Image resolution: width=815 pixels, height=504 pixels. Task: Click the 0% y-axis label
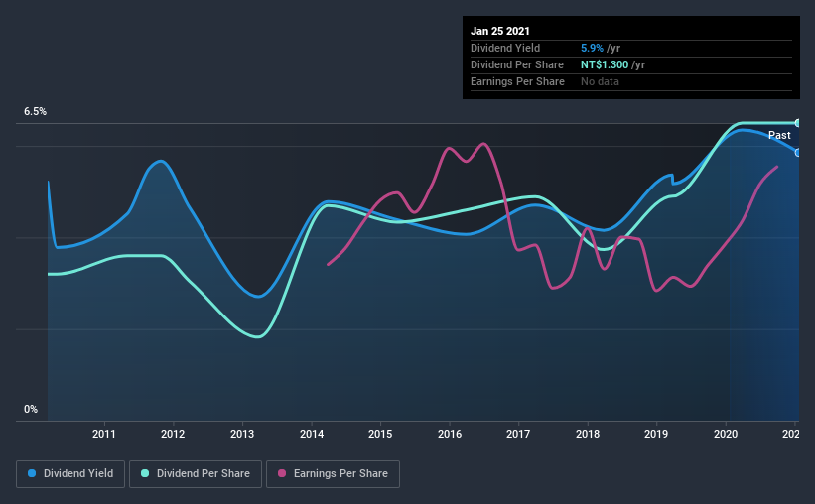click(31, 410)
